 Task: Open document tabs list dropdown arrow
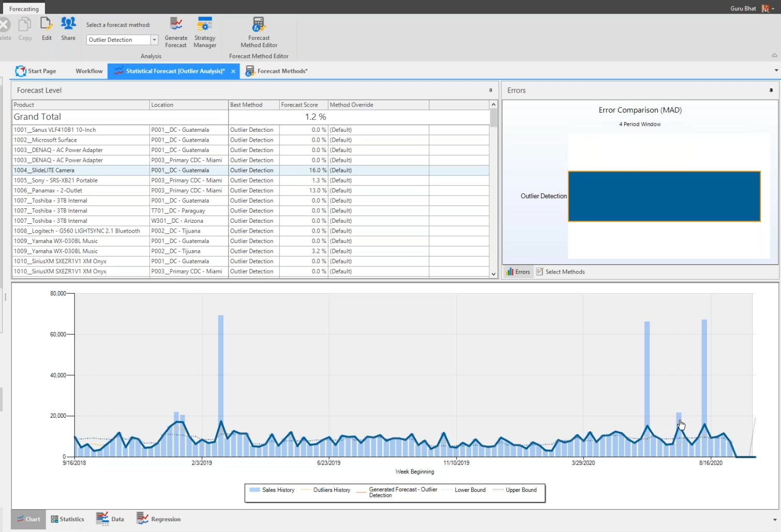[x=776, y=70]
